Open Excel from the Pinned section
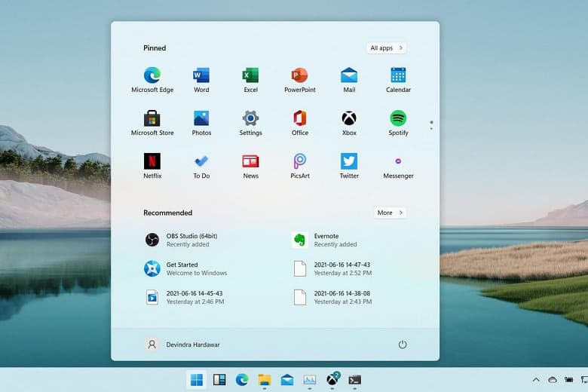This screenshot has width=588, height=392. [x=250, y=80]
